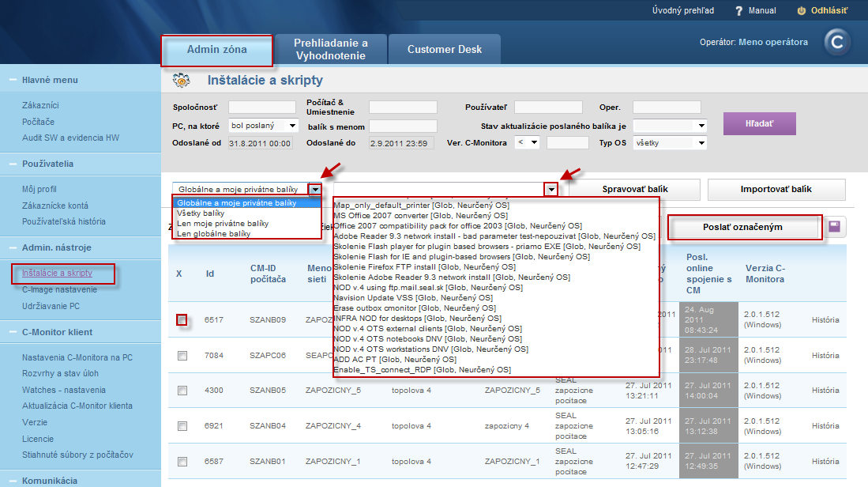Check the checkbox for computer SZANB04

(182, 425)
